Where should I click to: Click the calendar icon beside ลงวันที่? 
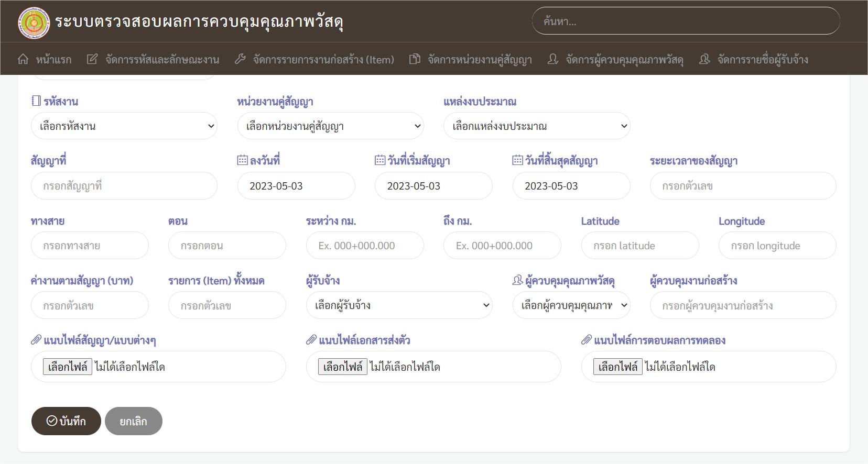pos(242,160)
